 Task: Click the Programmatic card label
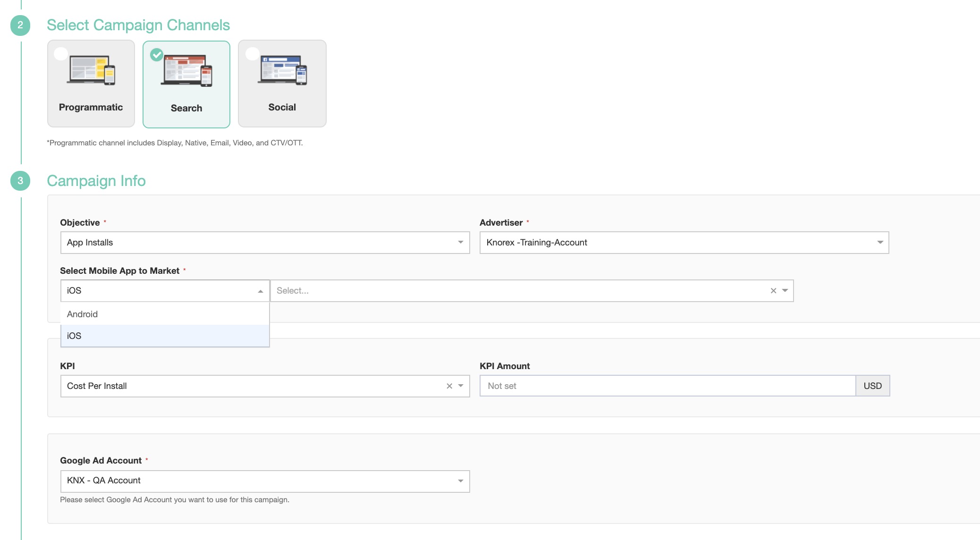[x=91, y=107]
